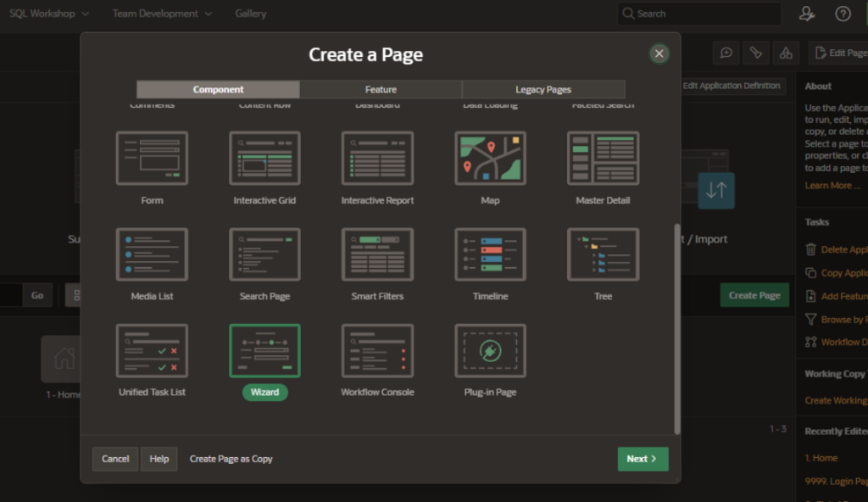Click Create Page as Copy
The height and width of the screenshot is (502, 868).
click(231, 459)
